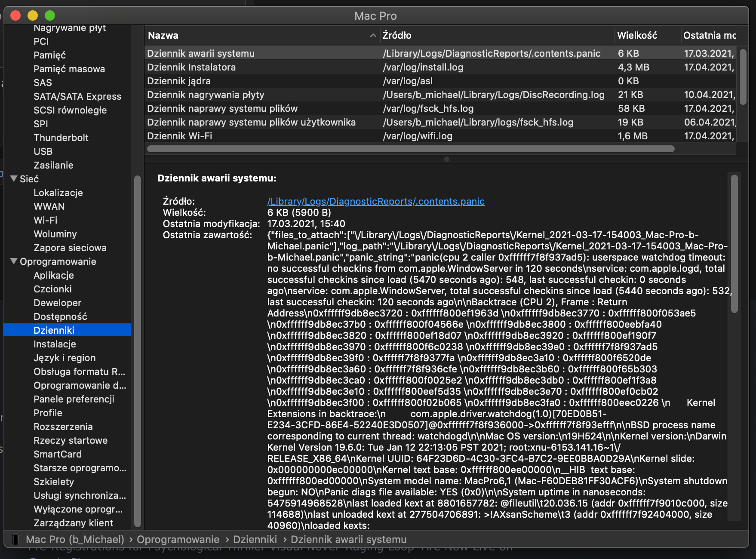Select Usługi synchroniza... in the sidebar

pyautogui.click(x=80, y=495)
